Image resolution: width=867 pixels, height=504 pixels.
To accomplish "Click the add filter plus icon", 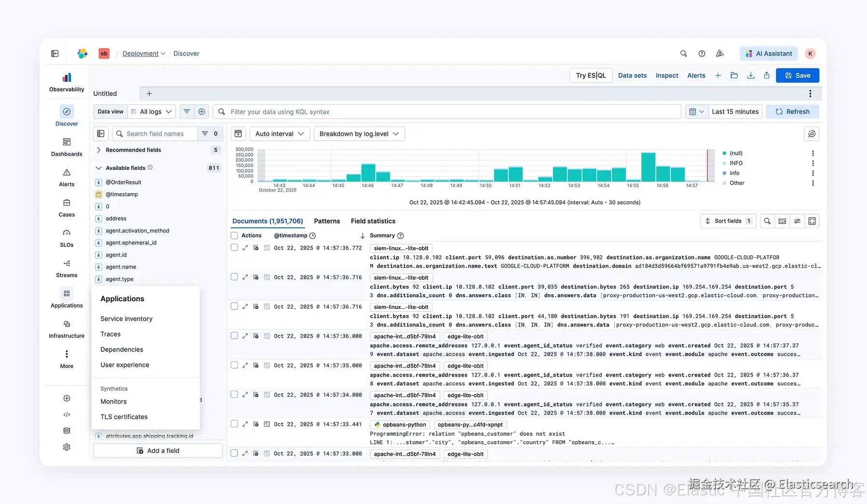I will [x=202, y=112].
